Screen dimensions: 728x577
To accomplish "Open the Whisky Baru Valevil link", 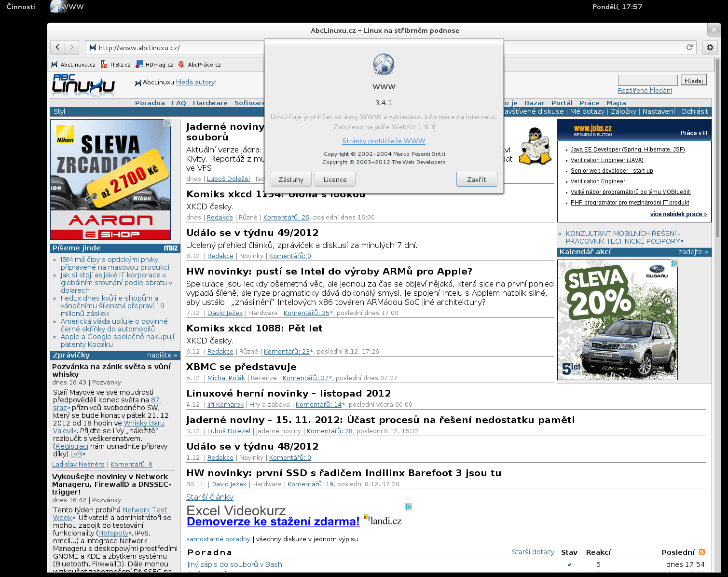I will click(x=144, y=423).
